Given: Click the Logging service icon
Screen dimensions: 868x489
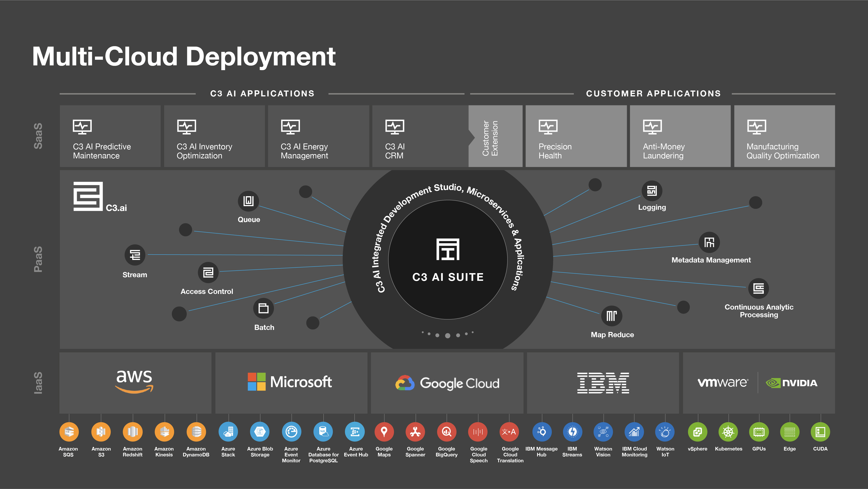Looking at the screenshot, I should (x=652, y=191).
